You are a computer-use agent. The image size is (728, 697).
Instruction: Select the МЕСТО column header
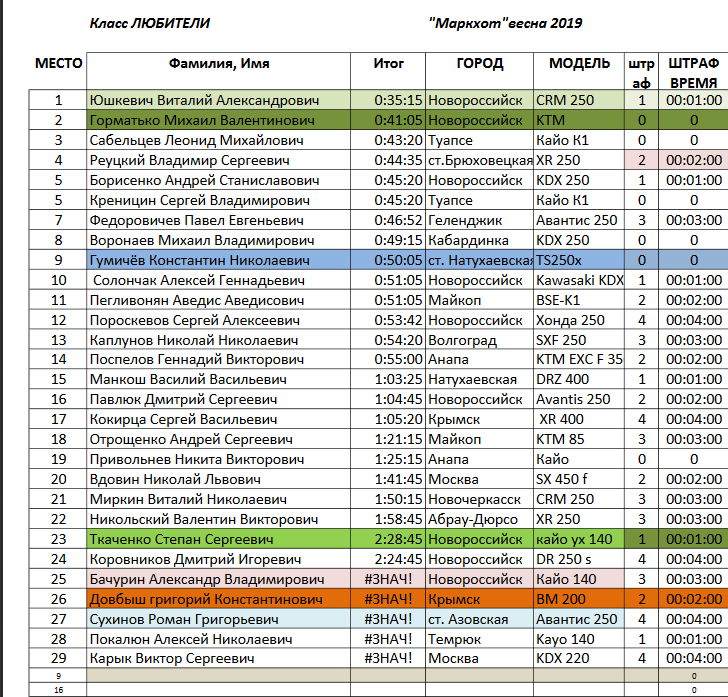pyautogui.click(x=58, y=63)
